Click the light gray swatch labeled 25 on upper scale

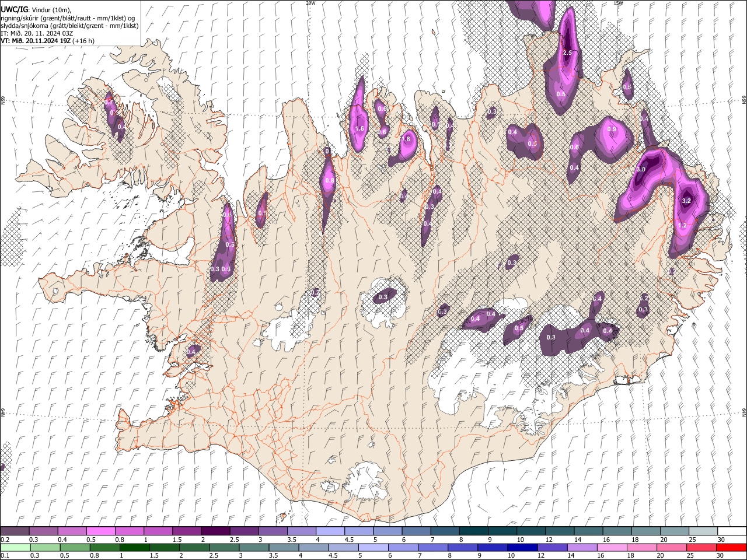coord(703,531)
